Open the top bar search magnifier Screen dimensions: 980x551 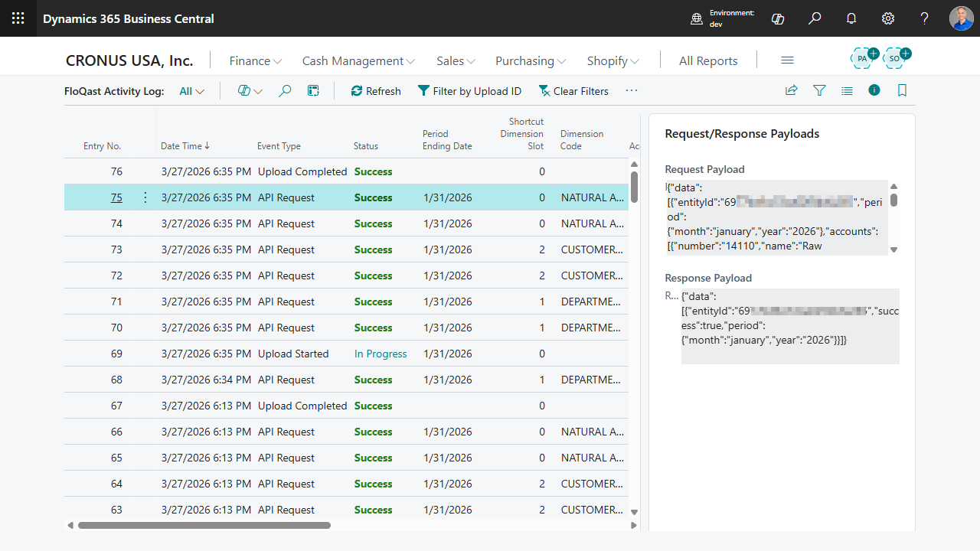815,18
